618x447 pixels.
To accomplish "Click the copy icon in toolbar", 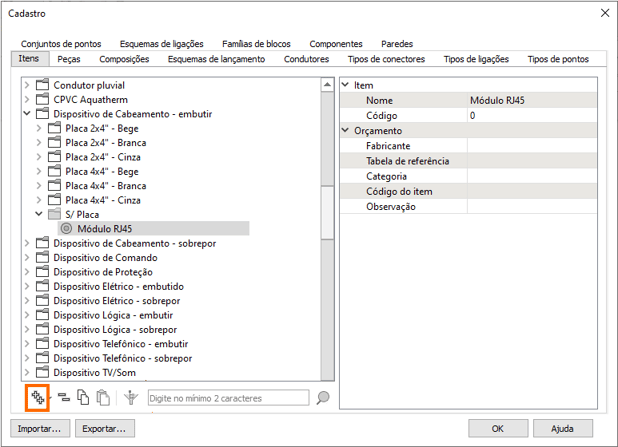I will tap(84, 398).
